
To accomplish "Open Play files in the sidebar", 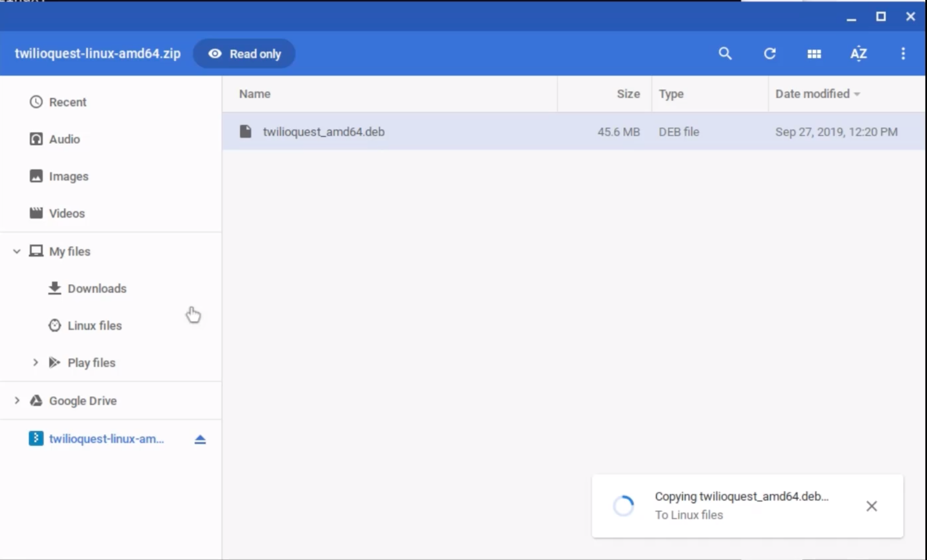I will [91, 363].
